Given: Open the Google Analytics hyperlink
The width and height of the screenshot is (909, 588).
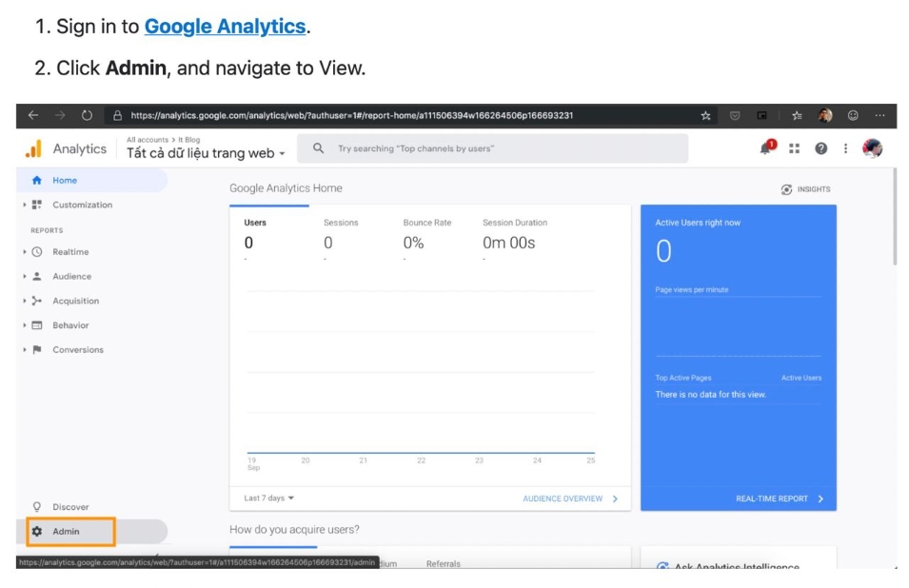Looking at the screenshot, I should pyautogui.click(x=225, y=27).
